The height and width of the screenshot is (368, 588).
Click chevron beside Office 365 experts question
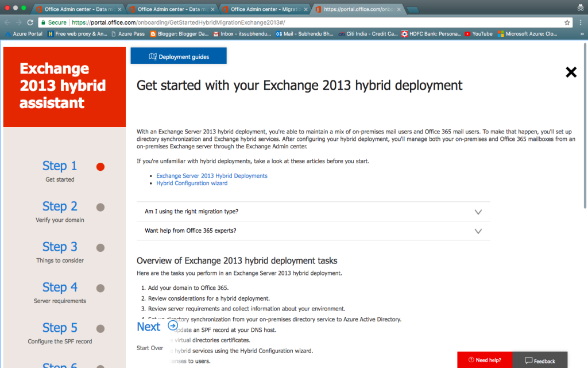(478, 231)
